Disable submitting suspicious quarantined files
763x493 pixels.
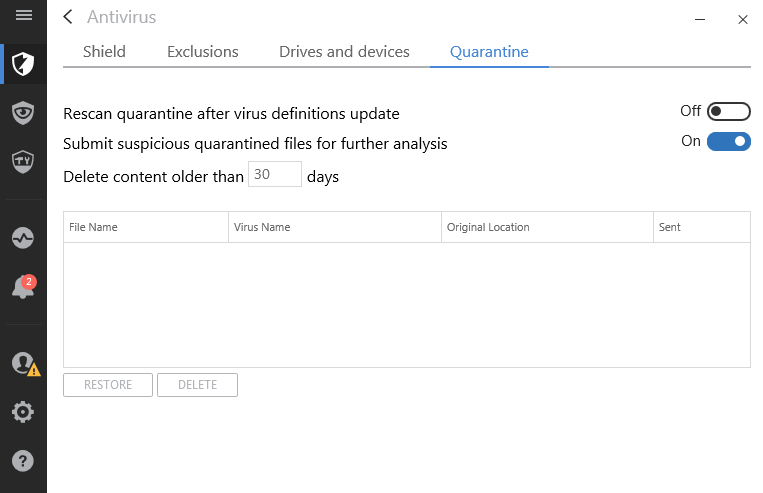(728, 142)
